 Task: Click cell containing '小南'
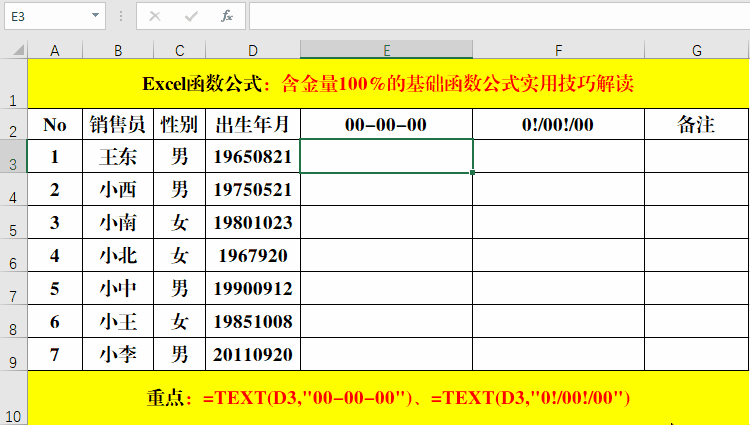(x=118, y=222)
